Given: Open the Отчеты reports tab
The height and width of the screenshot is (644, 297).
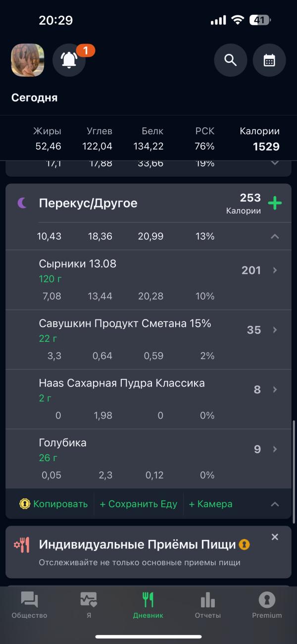Looking at the screenshot, I should 208,605.
